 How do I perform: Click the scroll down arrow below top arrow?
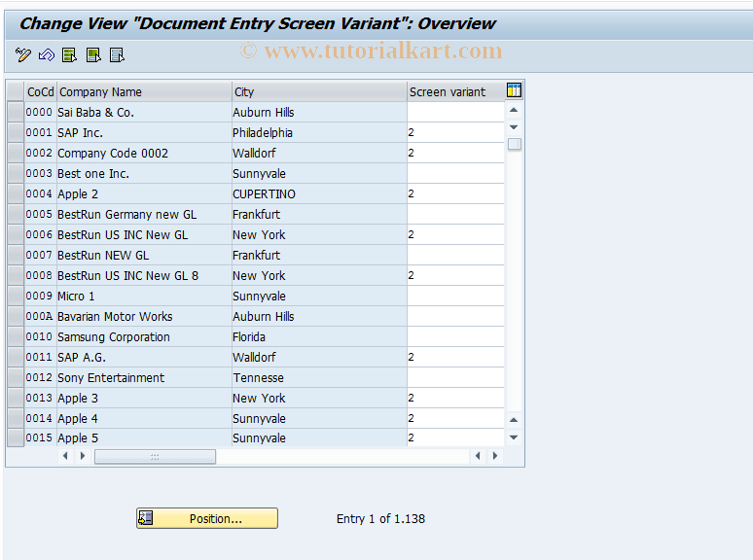coord(514,127)
